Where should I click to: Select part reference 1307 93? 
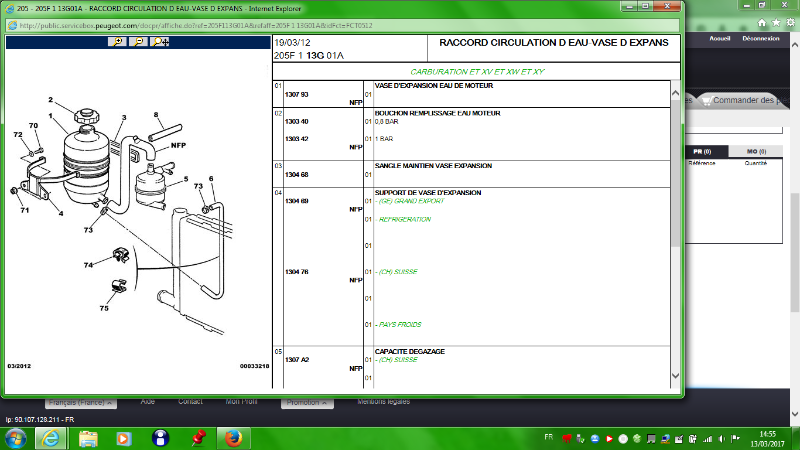296,94
